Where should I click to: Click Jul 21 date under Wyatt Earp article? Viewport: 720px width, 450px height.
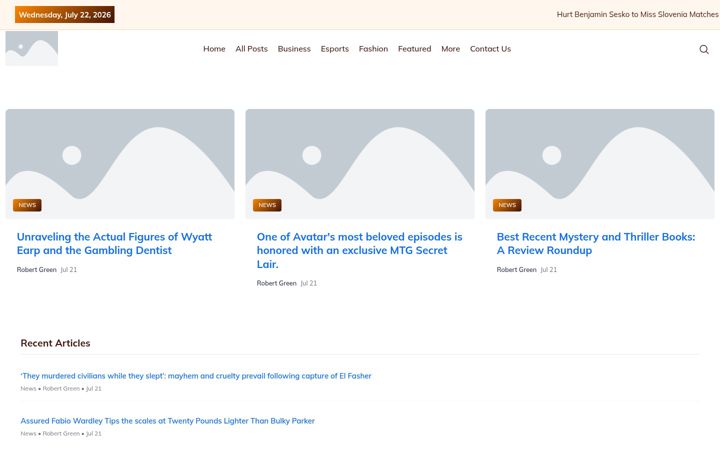tap(69, 270)
